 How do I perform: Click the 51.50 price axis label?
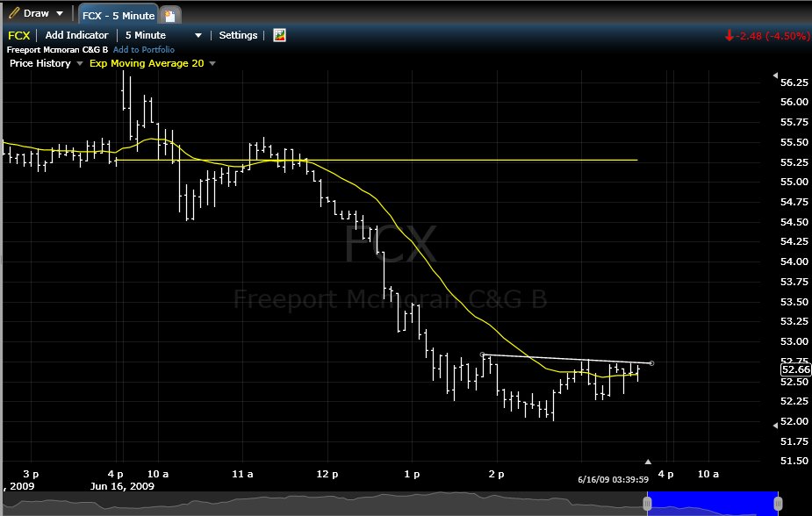click(x=794, y=461)
